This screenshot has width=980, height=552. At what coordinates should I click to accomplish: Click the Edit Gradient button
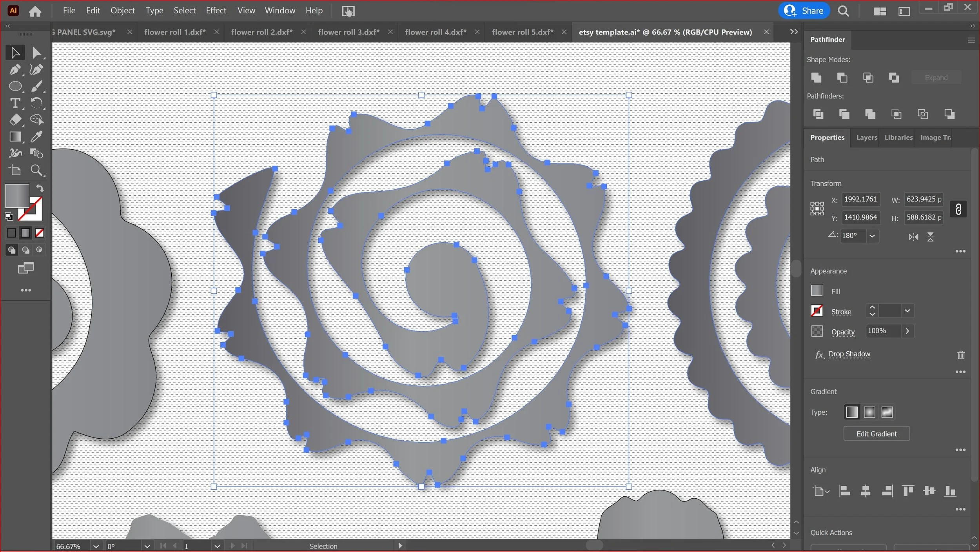coord(876,434)
